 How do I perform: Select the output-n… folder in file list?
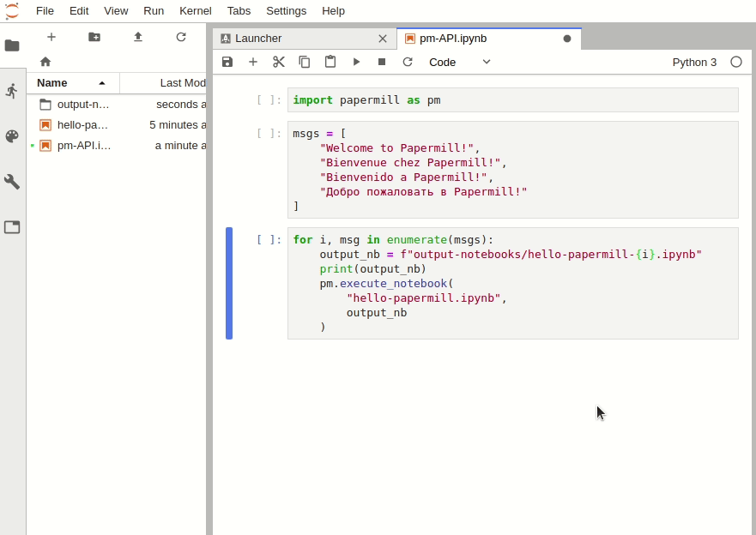(116, 105)
